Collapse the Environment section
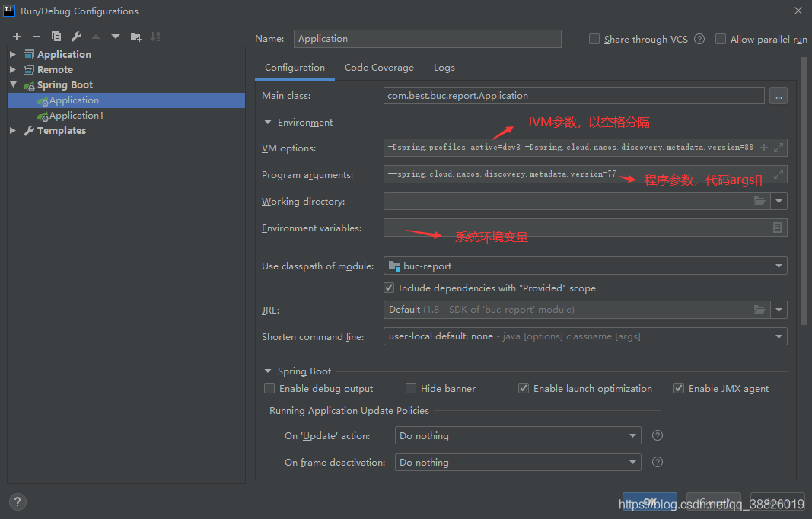The height and width of the screenshot is (519, 812). (x=268, y=123)
